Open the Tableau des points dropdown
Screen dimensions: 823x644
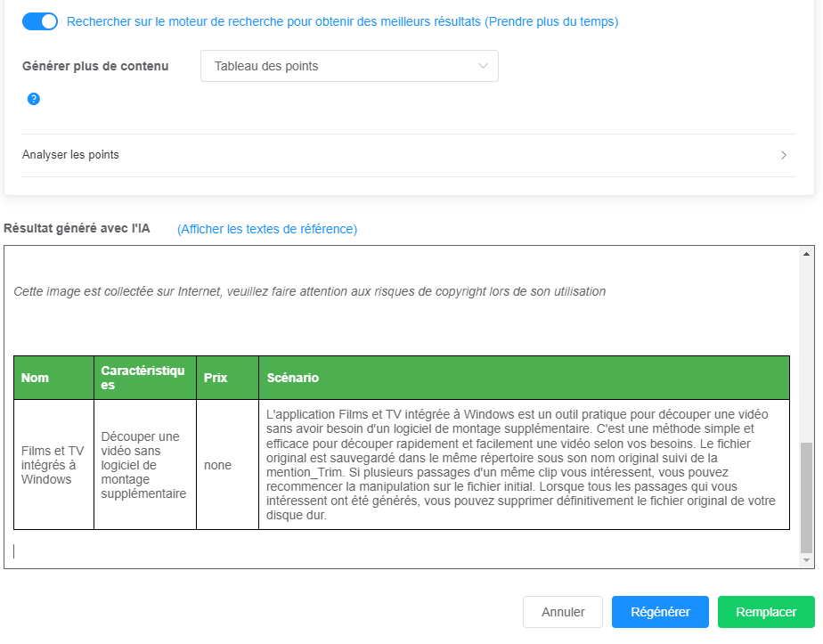click(349, 66)
